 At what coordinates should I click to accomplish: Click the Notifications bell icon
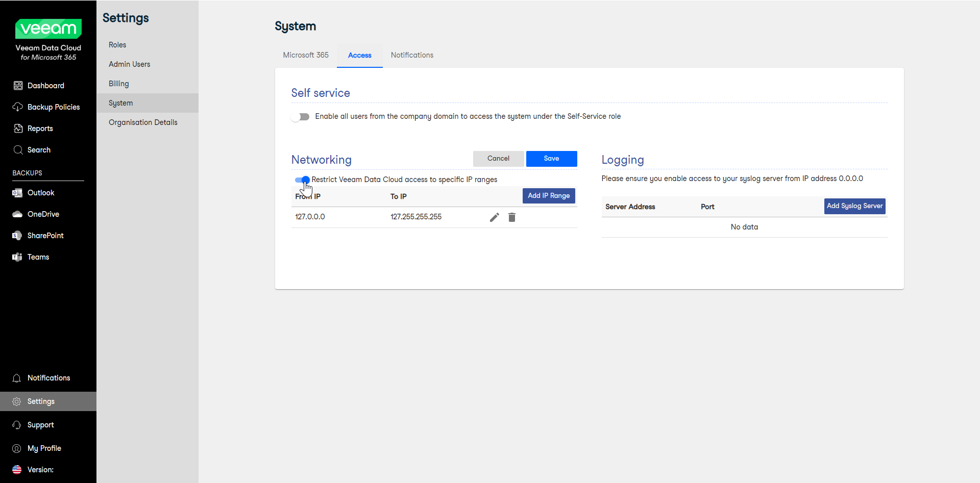(x=17, y=378)
